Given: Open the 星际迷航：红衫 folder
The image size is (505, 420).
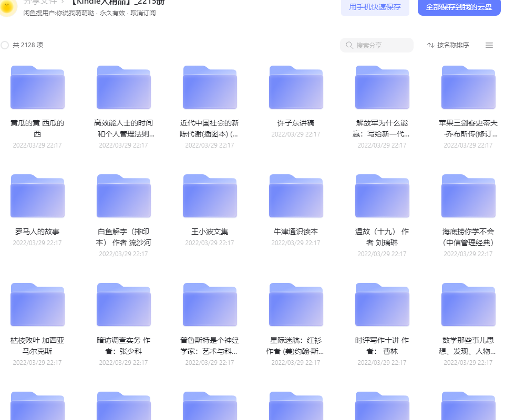Looking at the screenshot, I should point(296,305).
